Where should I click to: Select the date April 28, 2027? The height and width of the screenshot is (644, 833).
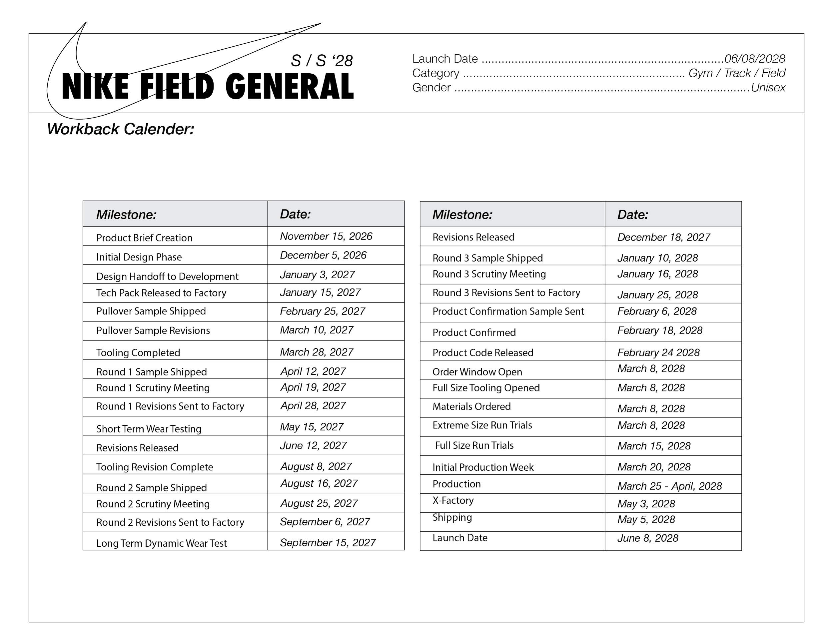click(x=313, y=406)
